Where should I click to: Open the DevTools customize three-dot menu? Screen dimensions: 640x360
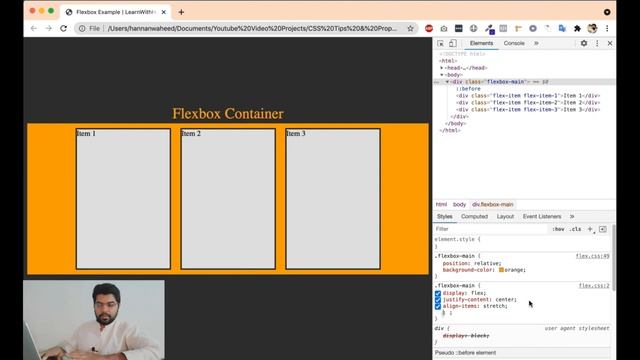(x=597, y=43)
